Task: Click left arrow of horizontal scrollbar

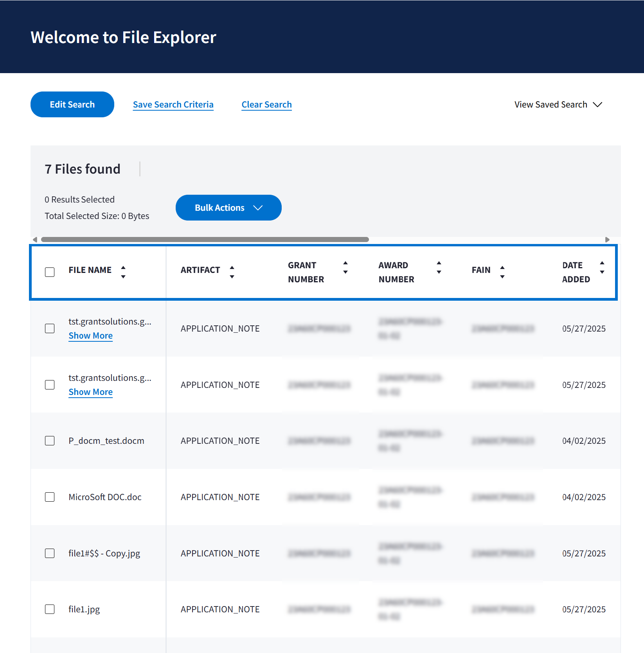Action: click(35, 240)
